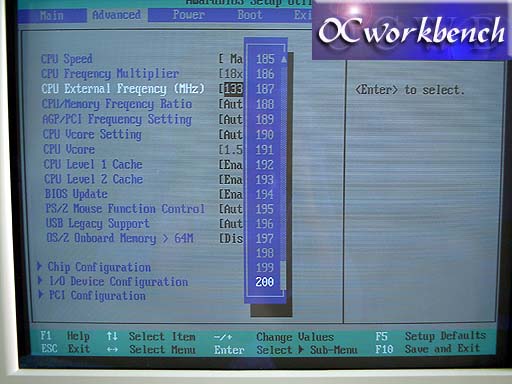Select the CPU Level 1 Cache option
Image resolution: width=512 pixels, height=384 pixels.
click(93, 164)
